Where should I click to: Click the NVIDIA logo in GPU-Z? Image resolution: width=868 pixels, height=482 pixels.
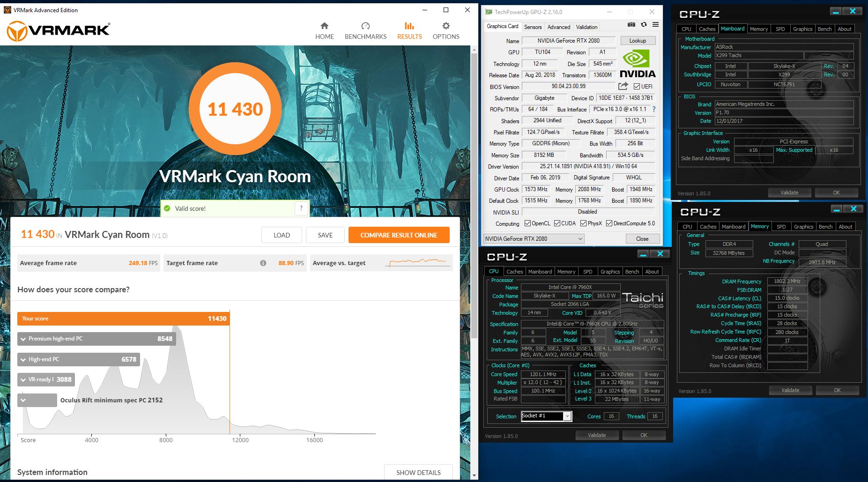638,64
